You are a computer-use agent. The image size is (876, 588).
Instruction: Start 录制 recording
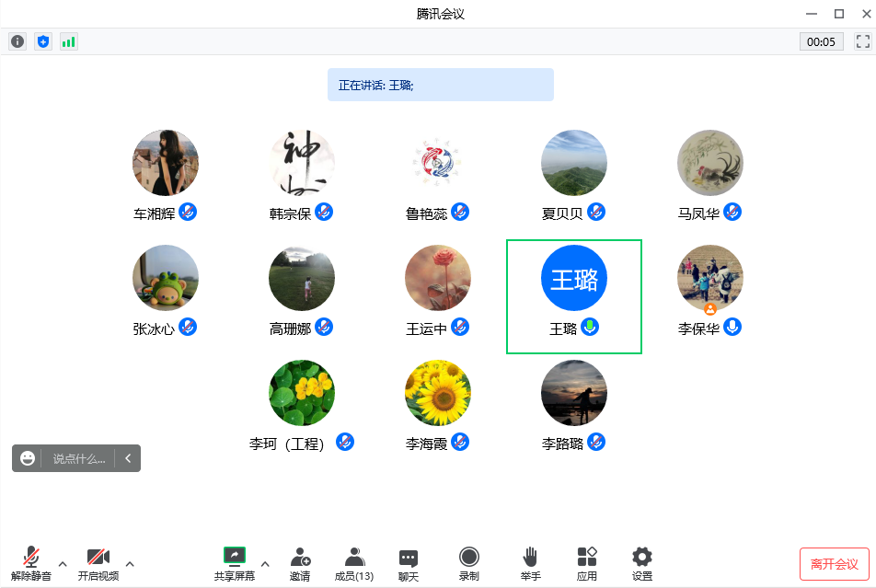tap(468, 563)
